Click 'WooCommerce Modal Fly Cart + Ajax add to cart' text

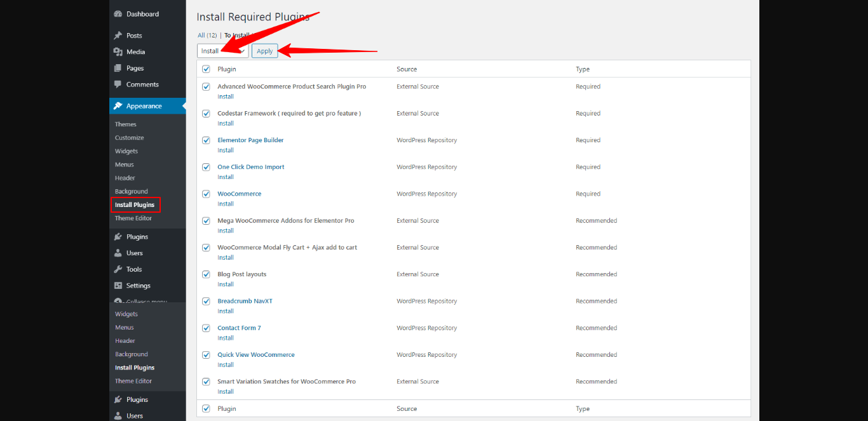[x=287, y=248]
